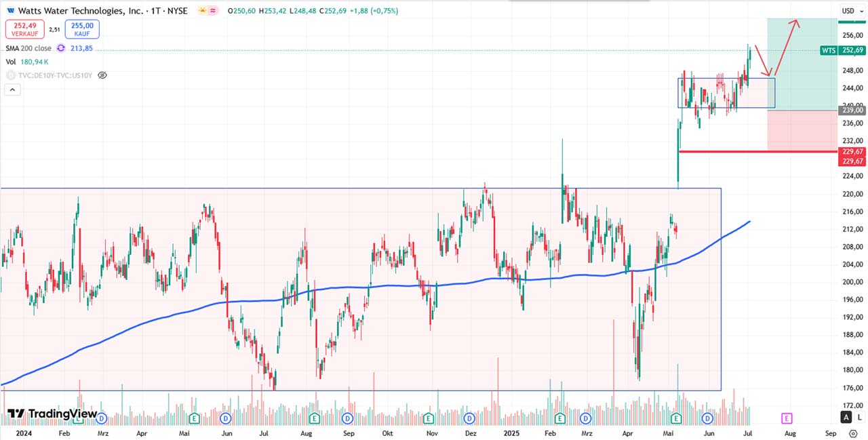Viewport: 868px width, 440px height.
Task: Select the Vol indicator label
Action: 11,62
